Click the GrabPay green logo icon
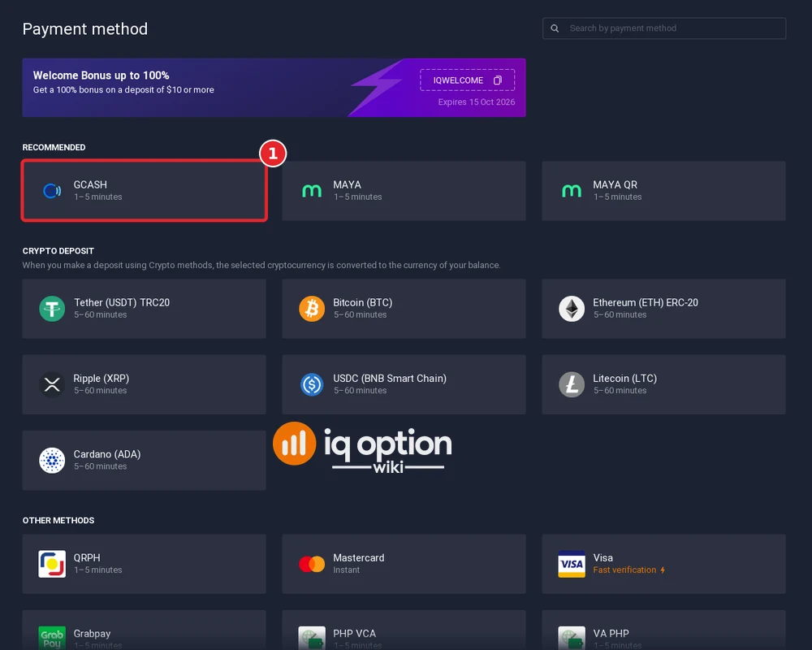 click(52, 638)
